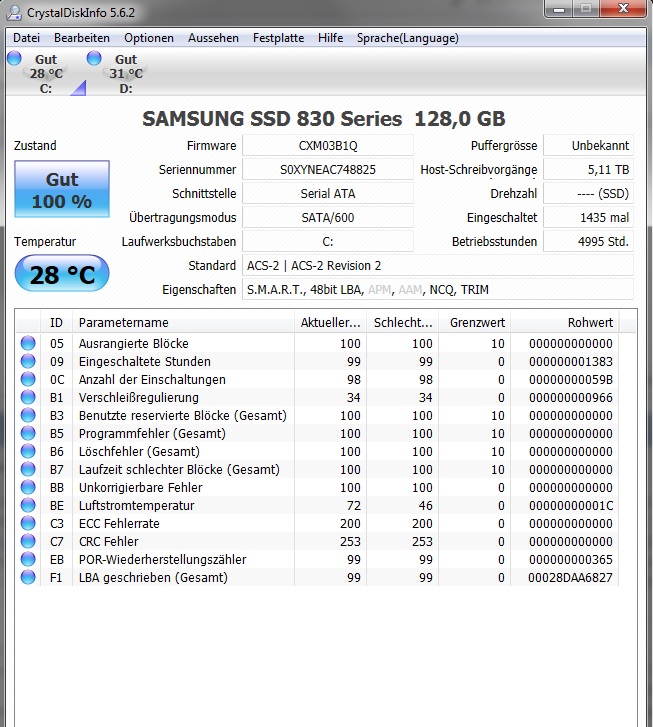Click the raw value 000000001383
653x727 pixels.
pos(571,362)
